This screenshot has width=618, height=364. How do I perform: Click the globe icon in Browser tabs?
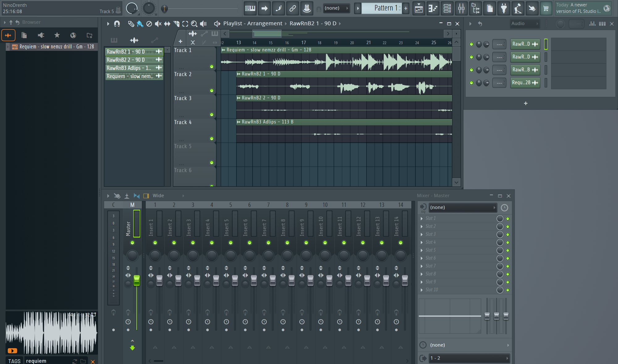click(x=73, y=35)
